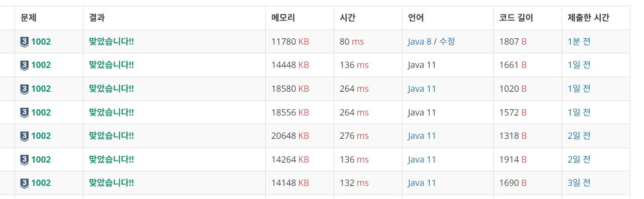Click the '1572 B' code length

click(513, 113)
